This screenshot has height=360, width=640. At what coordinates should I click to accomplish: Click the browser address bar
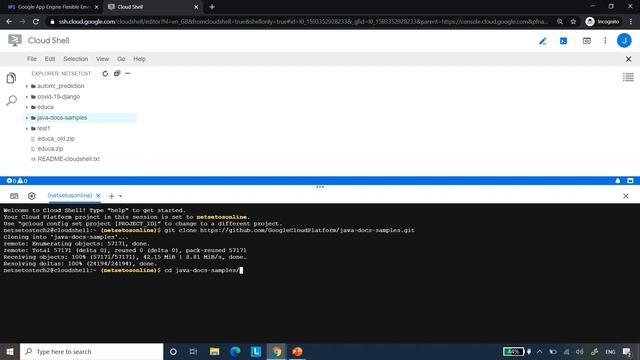(302, 22)
